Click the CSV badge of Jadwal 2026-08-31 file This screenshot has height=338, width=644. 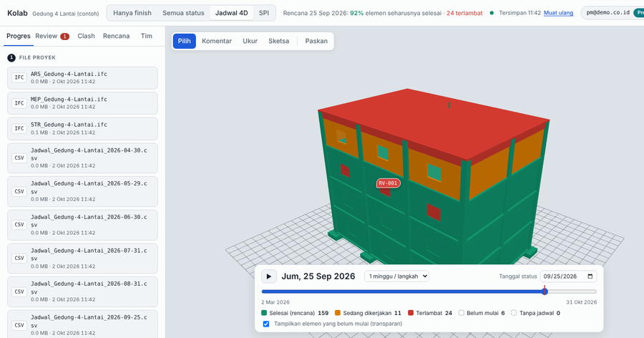coord(19,291)
